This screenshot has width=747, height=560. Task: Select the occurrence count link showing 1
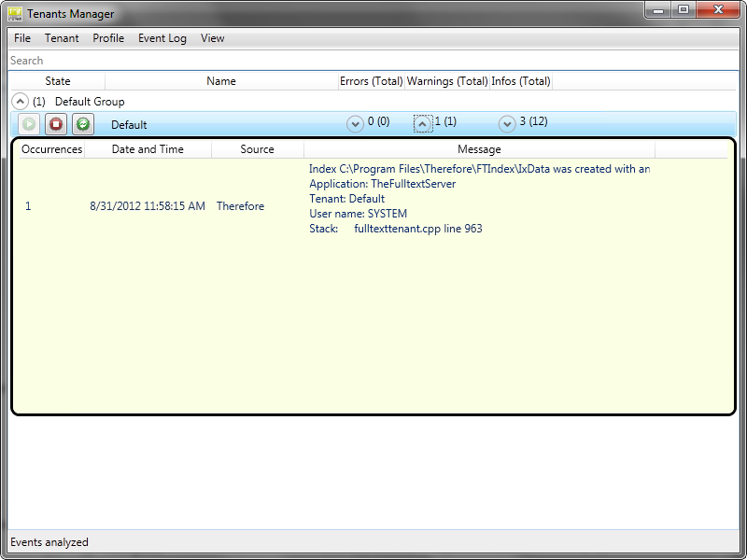[27, 205]
